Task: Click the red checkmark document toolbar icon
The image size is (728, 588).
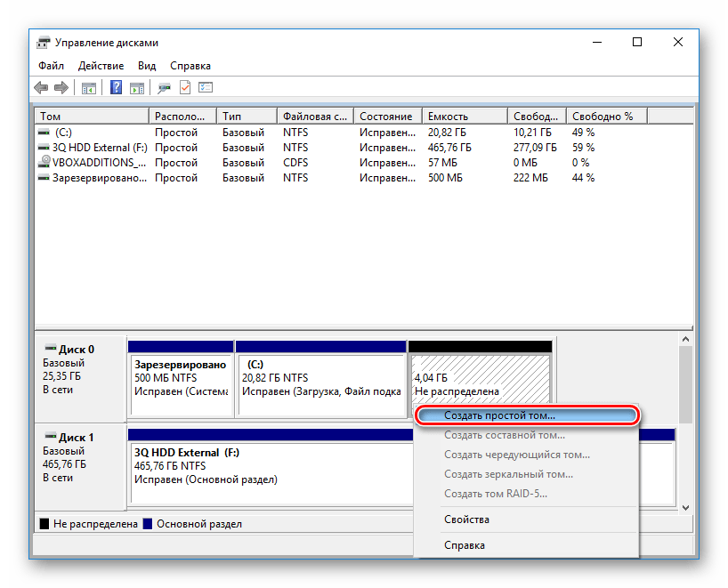Action: tap(185, 87)
